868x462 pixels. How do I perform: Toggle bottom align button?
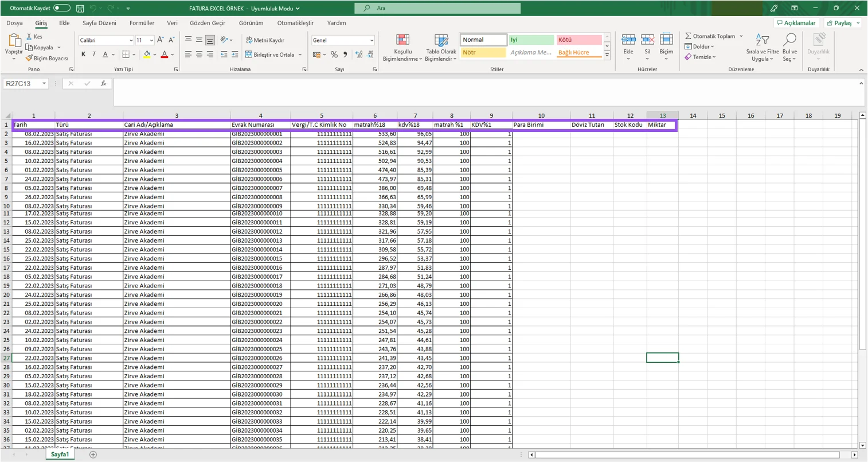[210, 40]
